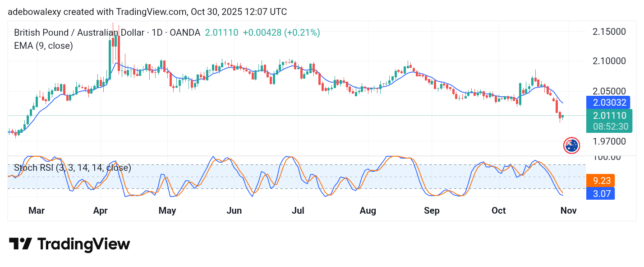Click the blue 2.03032 EMA value label
The image size is (644, 267).
point(609,103)
